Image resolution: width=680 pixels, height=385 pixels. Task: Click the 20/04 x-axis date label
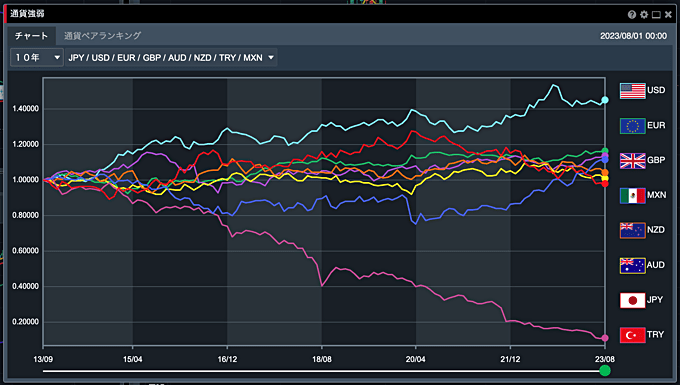click(x=415, y=359)
